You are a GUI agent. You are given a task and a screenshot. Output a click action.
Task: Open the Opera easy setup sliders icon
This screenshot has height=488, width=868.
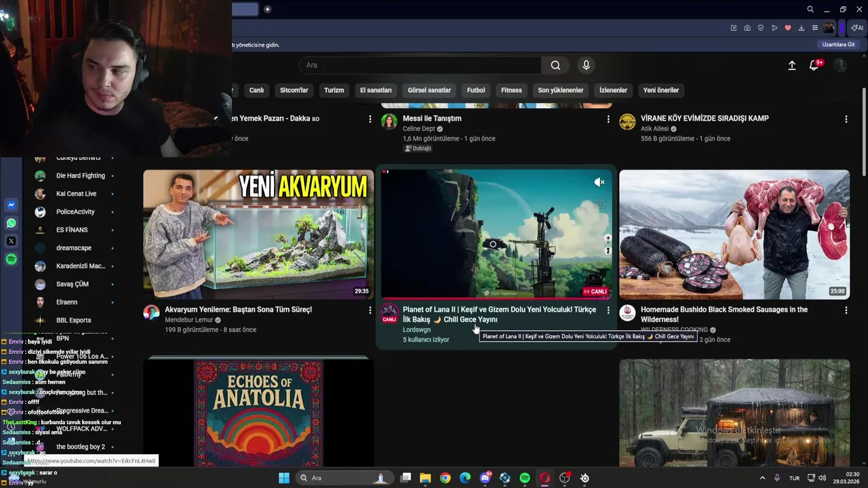815,28
